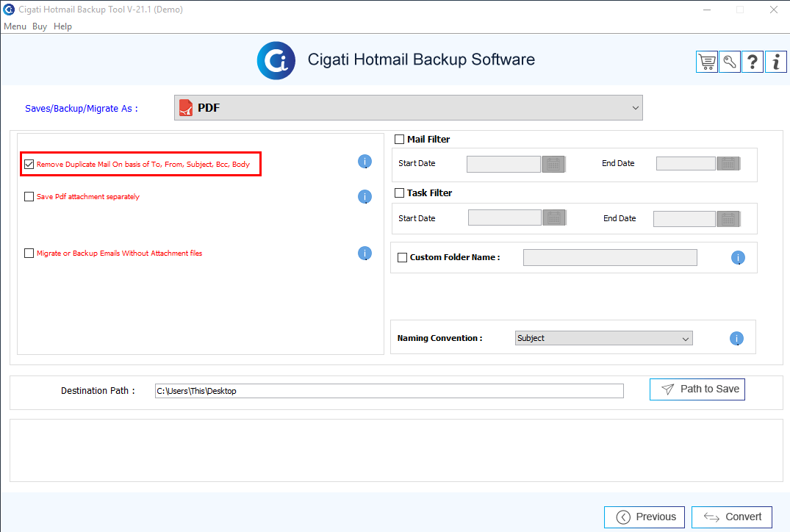Show info for Naming Convention
The height and width of the screenshot is (532, 790).
point(736,338)
